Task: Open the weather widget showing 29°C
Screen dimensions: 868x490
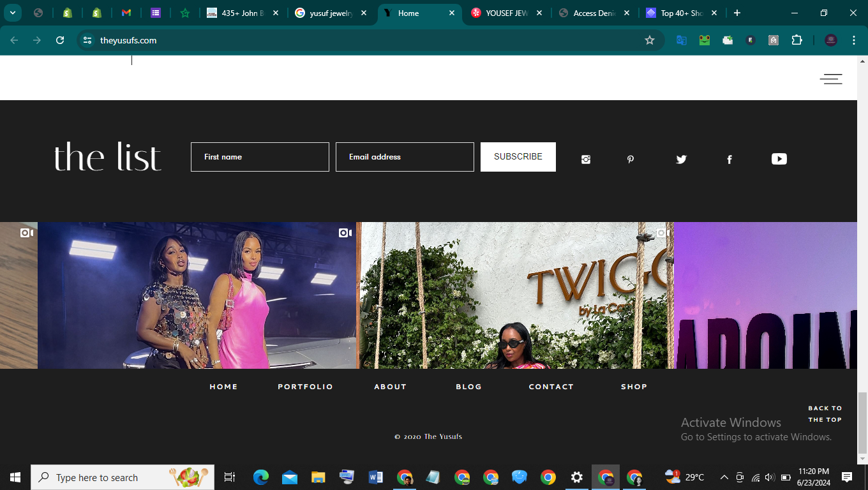Action: coord(684,477)
